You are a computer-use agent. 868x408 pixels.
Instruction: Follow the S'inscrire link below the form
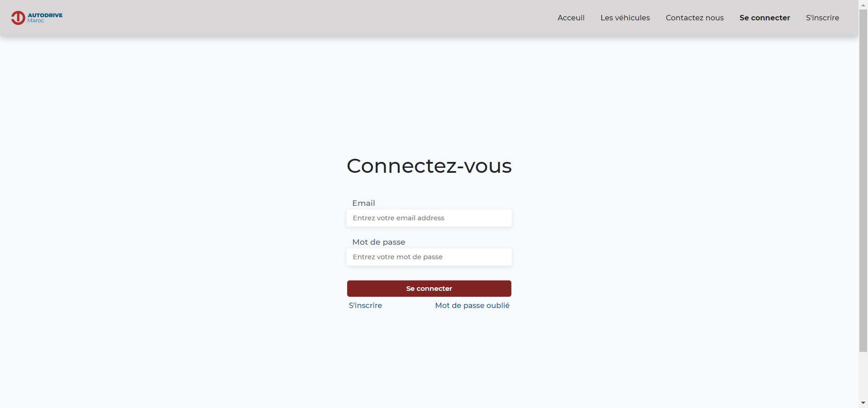pos(365,305)
